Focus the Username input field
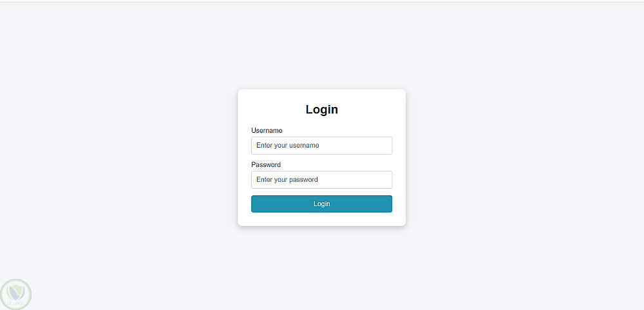This screenshot has height=310, width=644. (321, 146)
